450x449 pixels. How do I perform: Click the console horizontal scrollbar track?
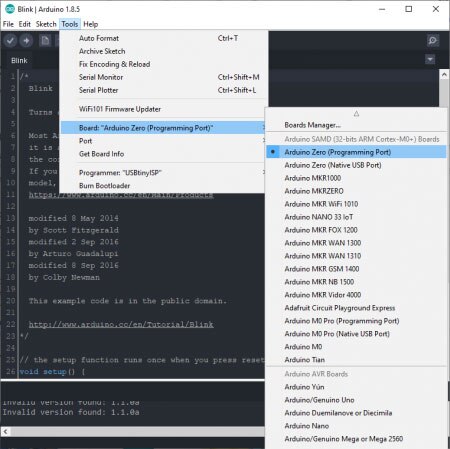137,432
